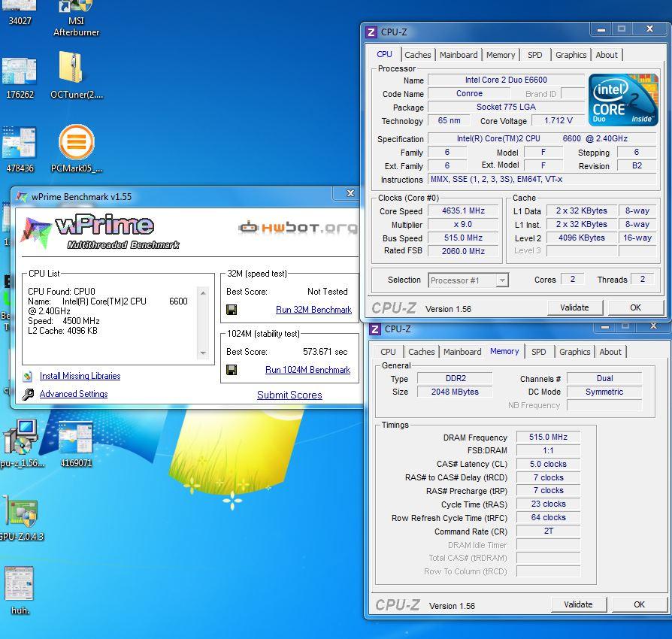Screen dimensions: 672x639
Task: Click the Multiplier value x 9.0
Action: 463,224
